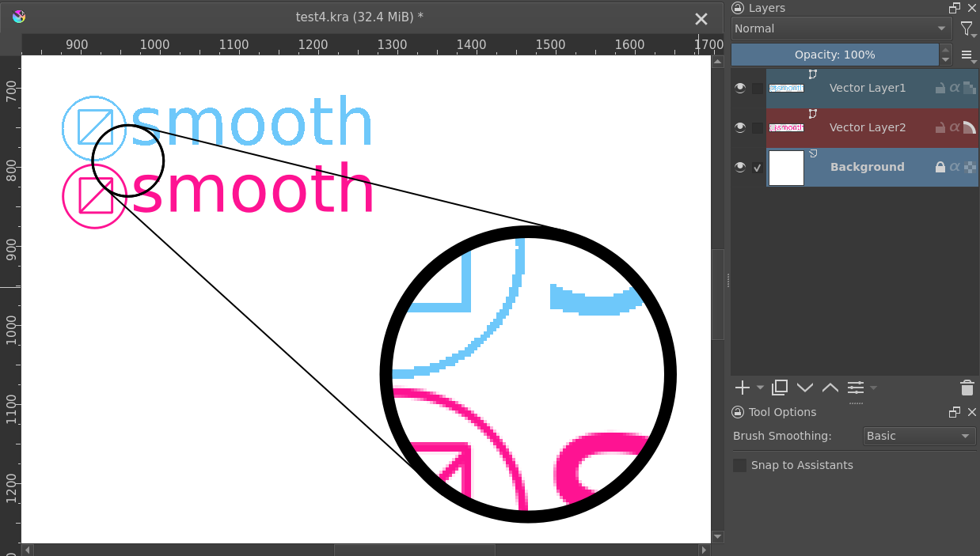The image size is (980, 556).
Task: Duplicate the current layer
Action: pyautogui.click(x=780, y=388)
